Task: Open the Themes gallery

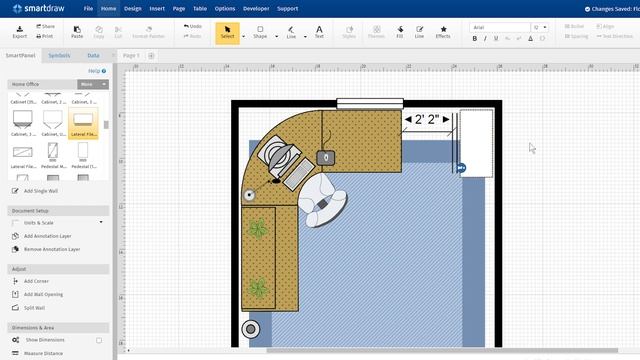Action: [376, 32]
